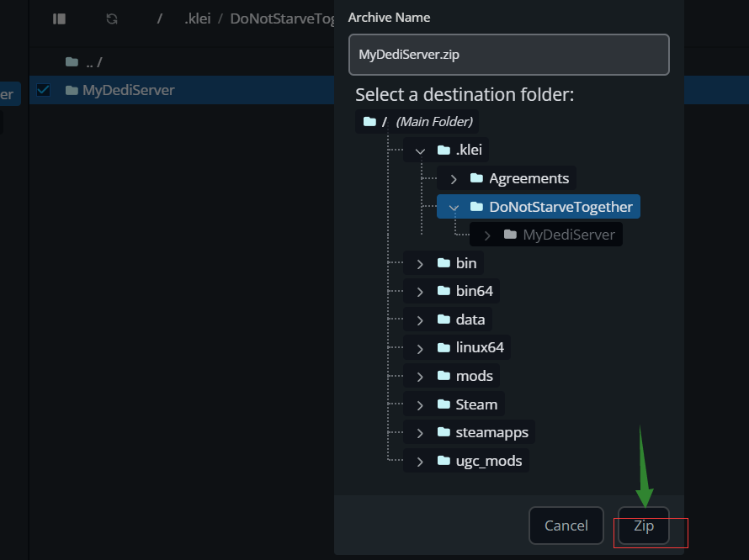Click the ugc_mods folder icon

click(x=444, y=461)
